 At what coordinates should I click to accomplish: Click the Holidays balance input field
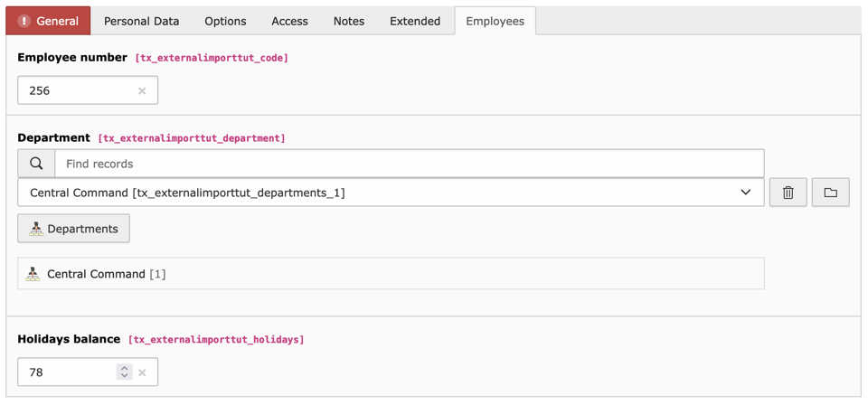pyautogui.click(x=68, y=372)
